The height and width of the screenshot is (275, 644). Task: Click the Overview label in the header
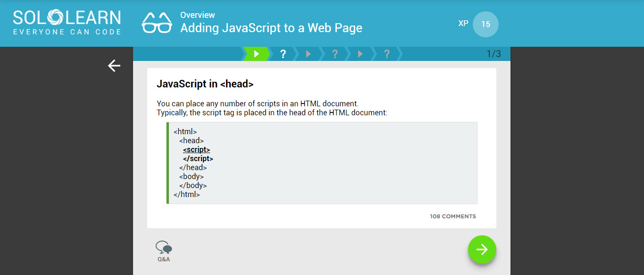[x=197, y=15]
